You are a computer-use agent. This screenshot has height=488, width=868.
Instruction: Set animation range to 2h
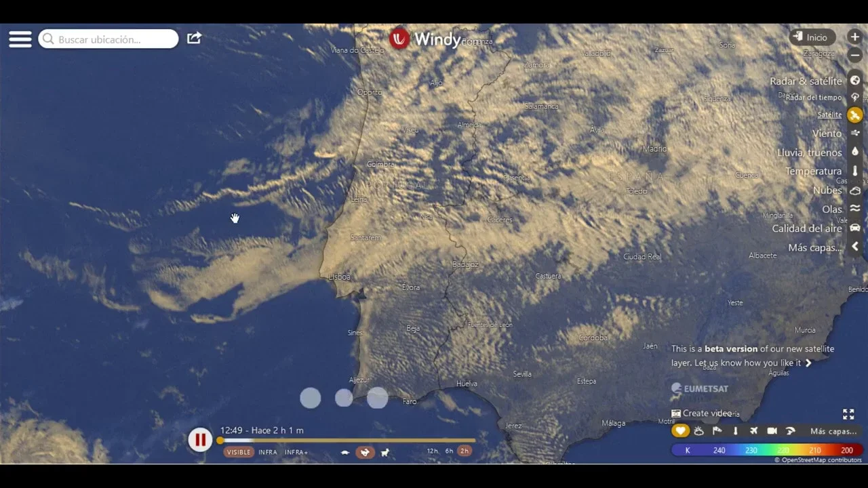pyautogui.click(x=465, y=451)
